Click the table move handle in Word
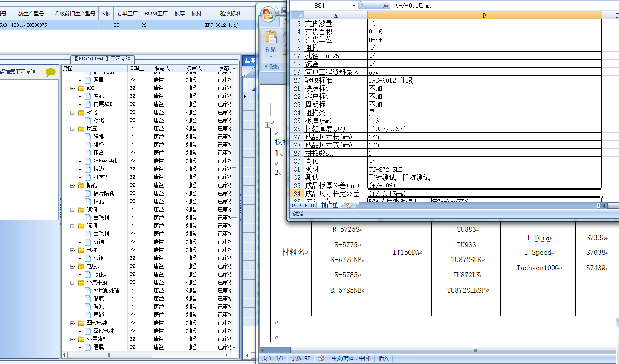Screen dimensions: 619x364 [x=267, y=125]
